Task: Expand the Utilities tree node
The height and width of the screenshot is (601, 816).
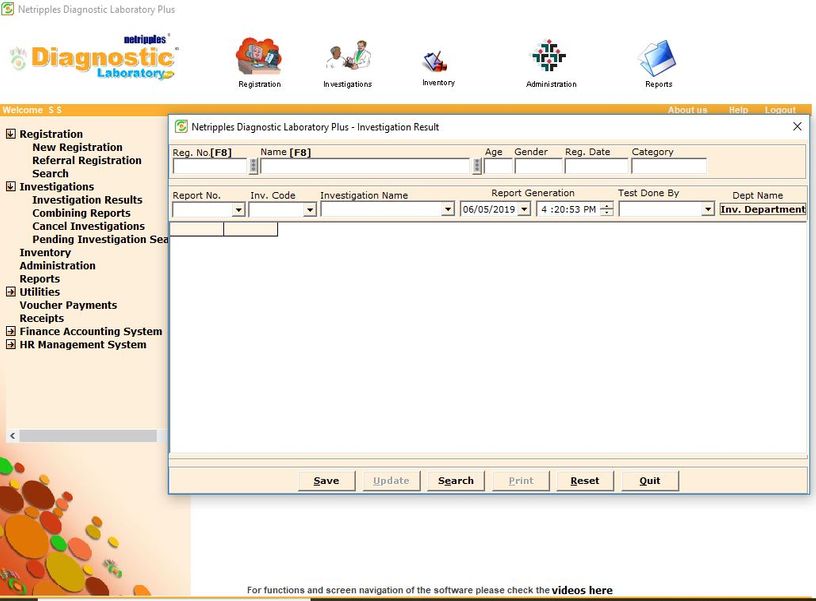Action: point(11,291)
